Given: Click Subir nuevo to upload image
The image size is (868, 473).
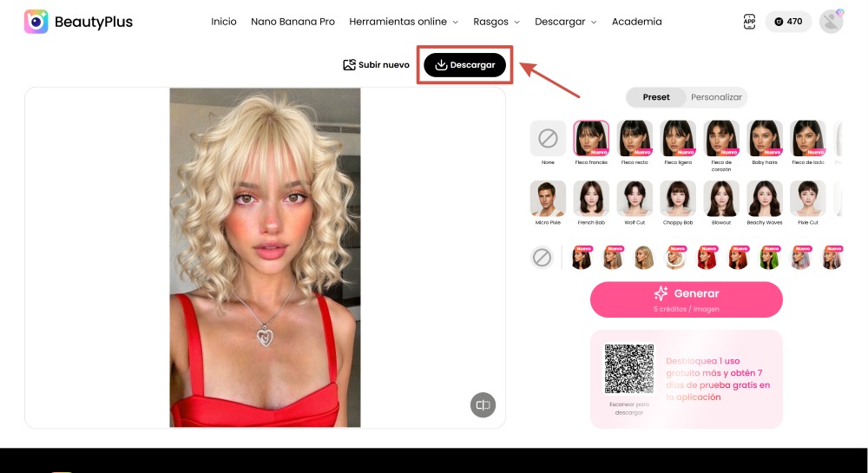Looking at the screenshot, I should point(377,65).
